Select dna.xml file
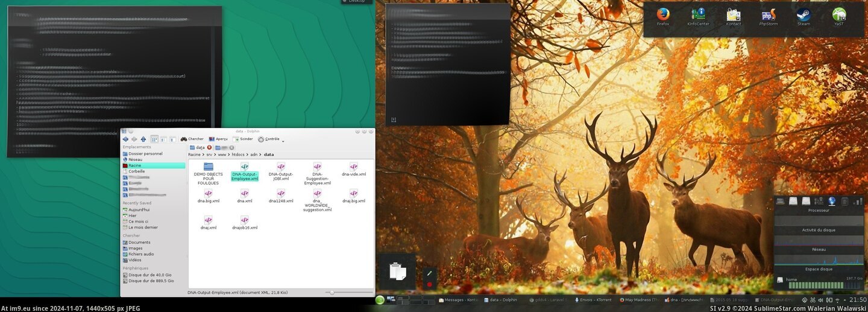The height and width of the screenshot is (312, 868). coord(245,196)
